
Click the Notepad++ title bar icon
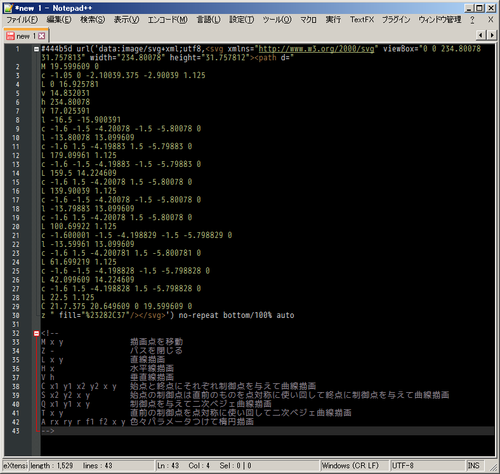click(x=8, y=8)
